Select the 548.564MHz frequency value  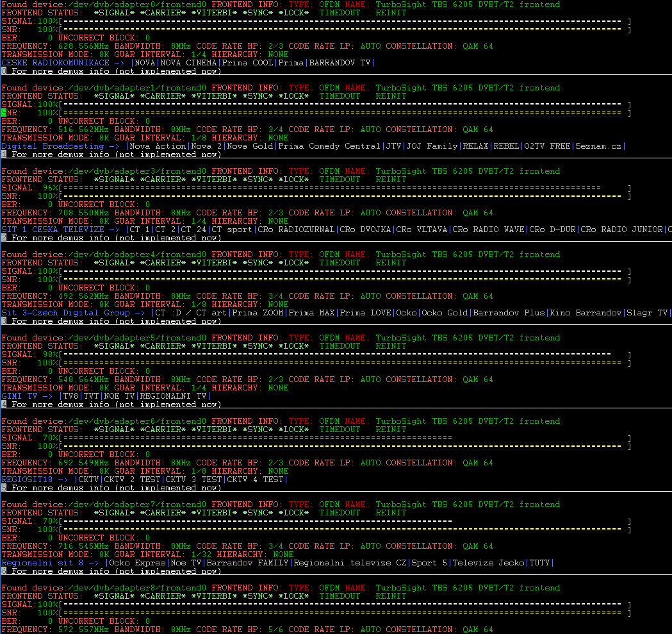[x=83, y=380]
